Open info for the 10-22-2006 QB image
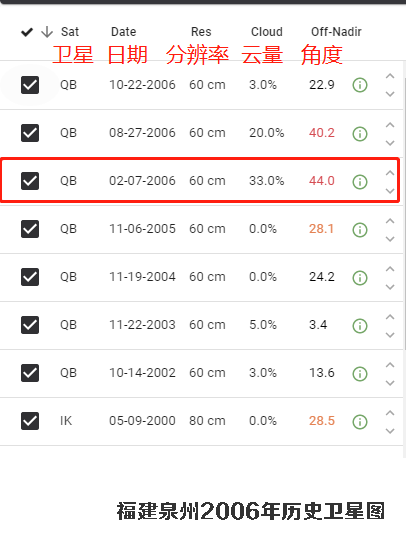This screenshot has width=406, height=538. (x=360, y=85)
